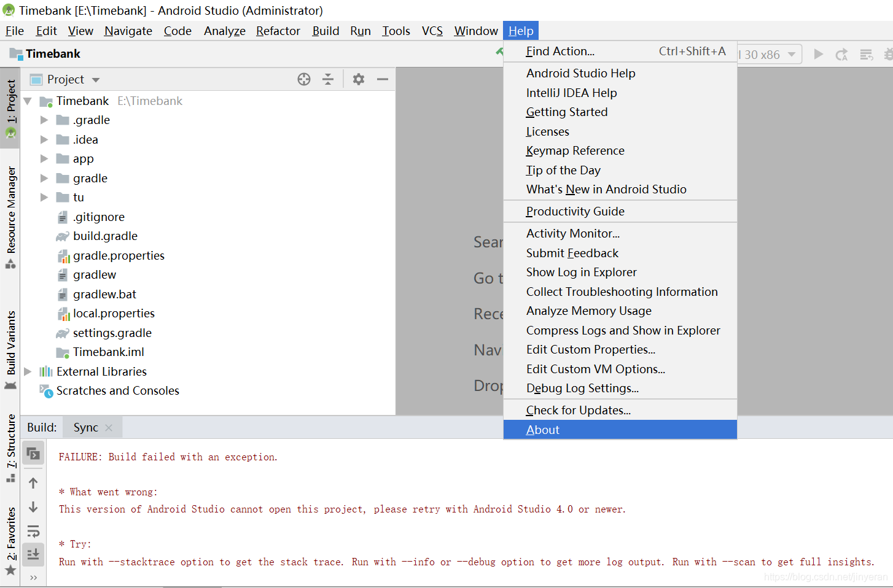Click the green Run play button
Image resolution: width=893 pixels, height=588 pixels.
[818, 54]
